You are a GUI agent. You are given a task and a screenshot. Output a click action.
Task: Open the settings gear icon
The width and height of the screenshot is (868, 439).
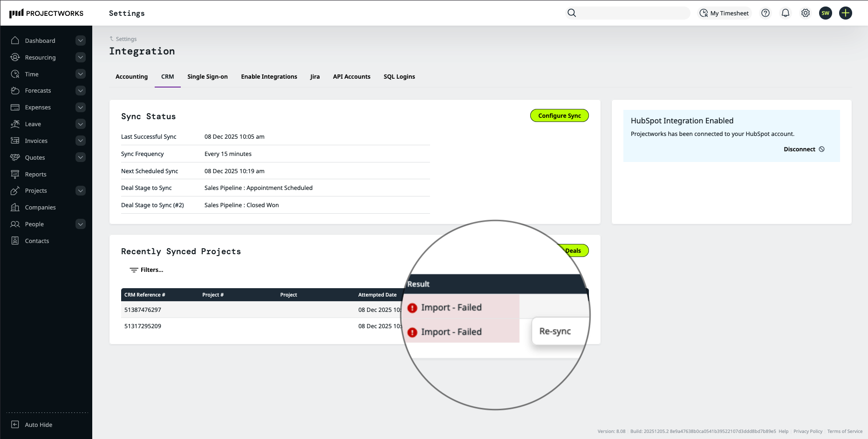[806, 13]
